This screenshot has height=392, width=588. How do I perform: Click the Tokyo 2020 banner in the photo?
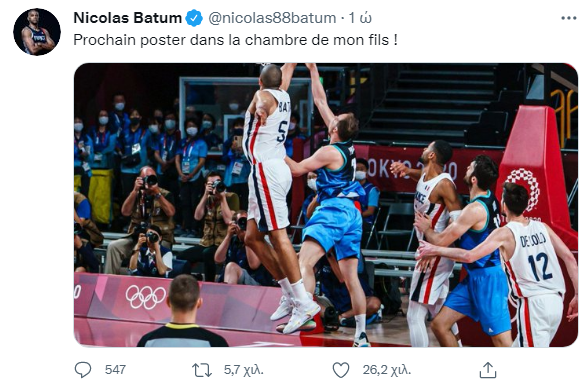[x=412, y=169]
